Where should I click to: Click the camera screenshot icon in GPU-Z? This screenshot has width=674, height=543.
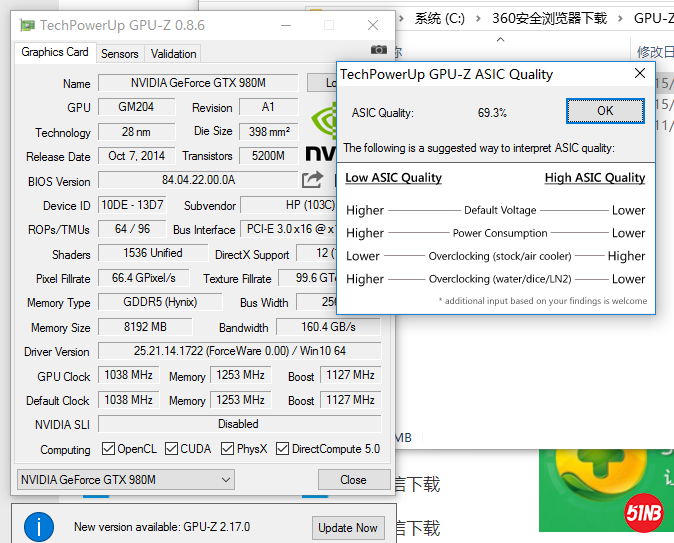[378, 50]
